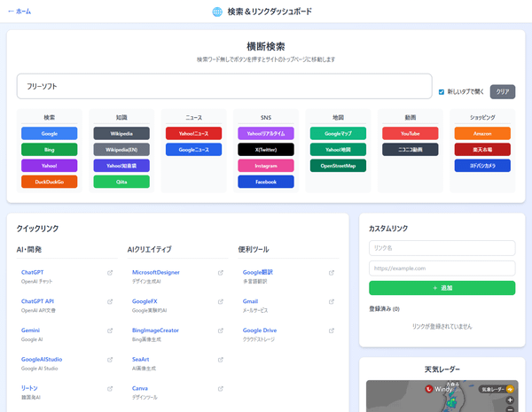Click external link icon beside Gemini
Viewport: 532px width, 412px height.
110,330
